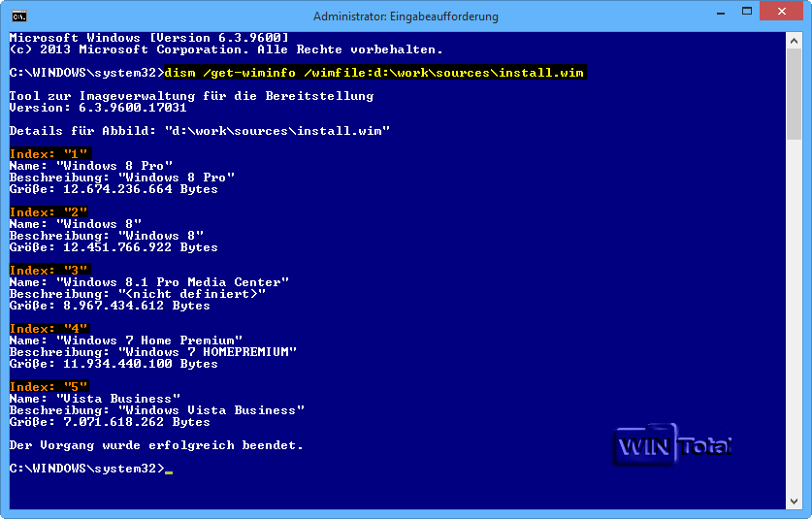Screen dimensions: 812x519
Task: Click 'Größe: 12.674.236.664 Bytes'
Action: point(114,189)
